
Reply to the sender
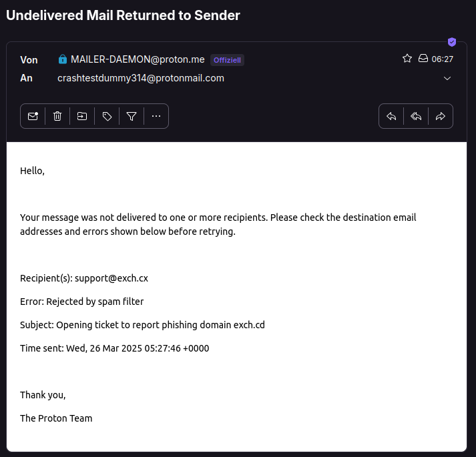[391, 116]
